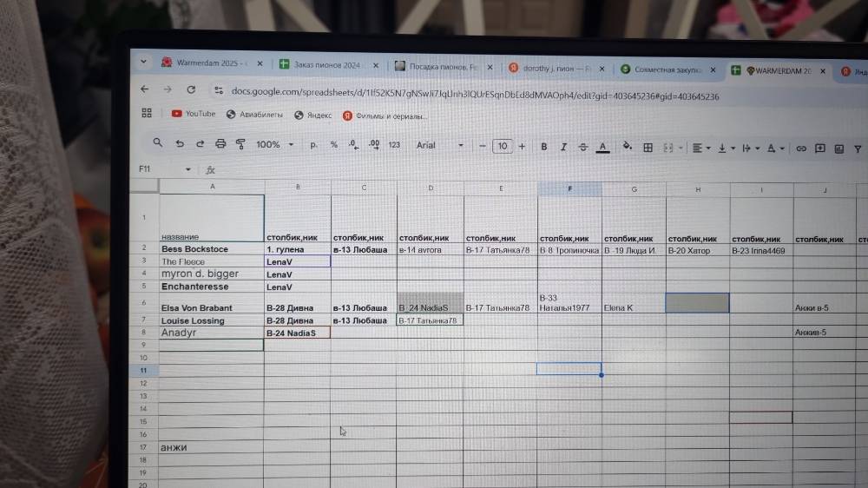The image size is (868, 488).
Task: Select row 11 header
Action: [144, 370]
